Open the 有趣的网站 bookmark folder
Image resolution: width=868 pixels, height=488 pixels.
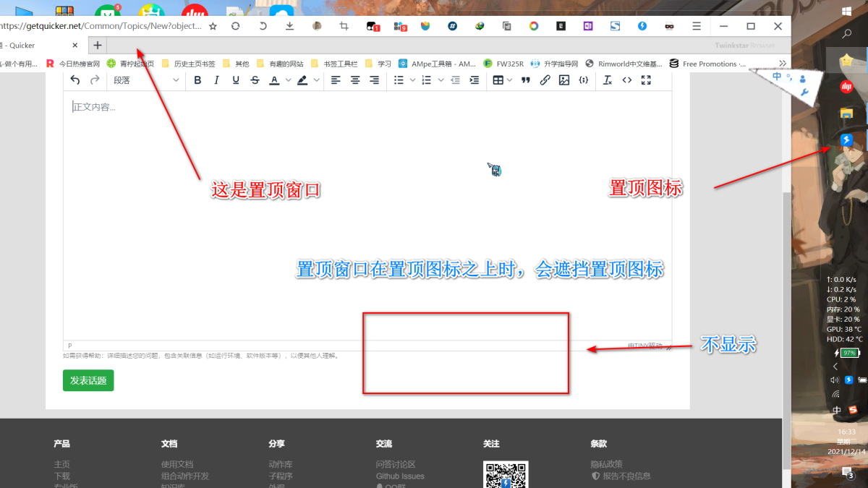tap(280, 64)
